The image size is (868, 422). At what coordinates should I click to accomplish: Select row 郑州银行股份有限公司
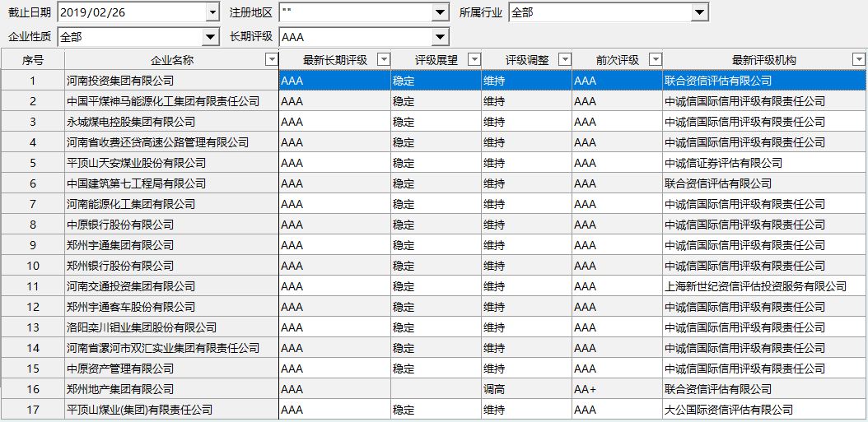434,266
